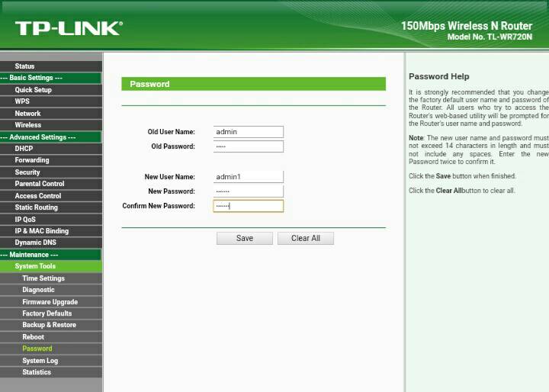View the Statistics page

[51, 372]
